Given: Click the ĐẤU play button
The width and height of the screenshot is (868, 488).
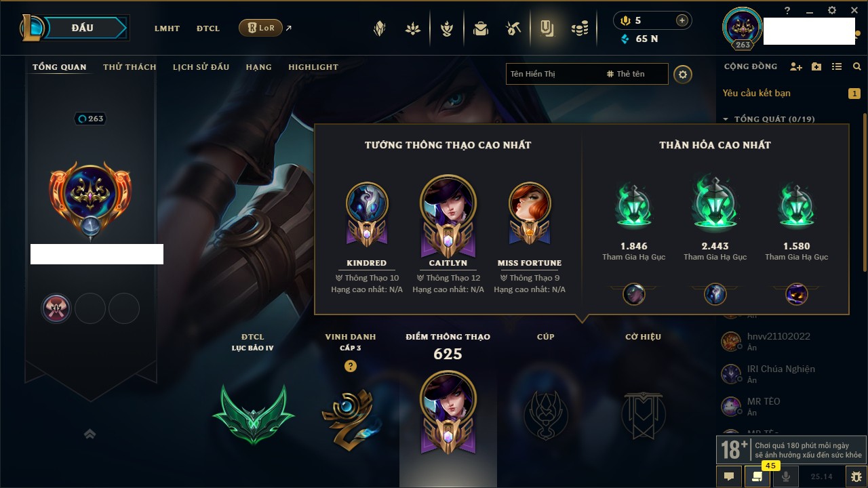Looking at the screenshot, I should pyautogui.click(x=83, y=28).
